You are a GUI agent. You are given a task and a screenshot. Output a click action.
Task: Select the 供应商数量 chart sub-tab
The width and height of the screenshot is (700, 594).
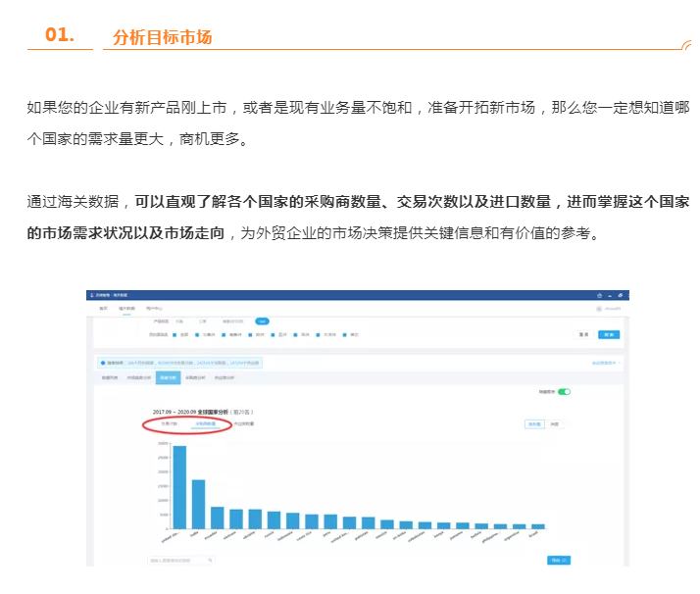244,423
